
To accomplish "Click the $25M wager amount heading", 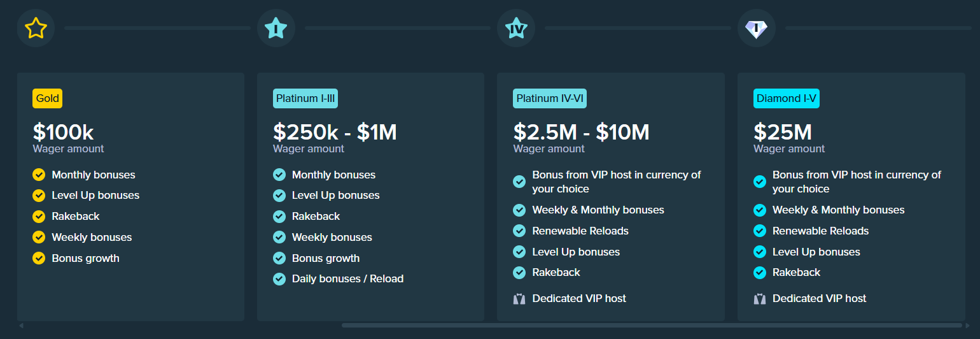I will pyautogui.click(x=783, y=132).
